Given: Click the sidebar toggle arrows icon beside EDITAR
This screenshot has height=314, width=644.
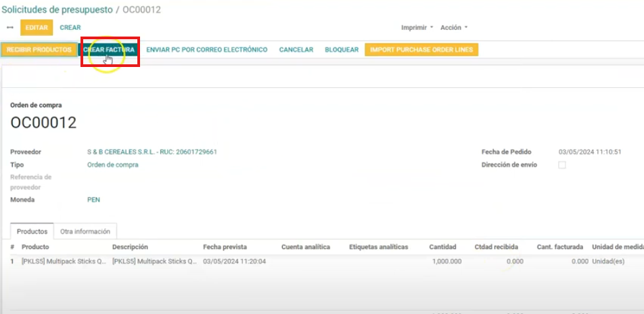Looking at the screenshot, I should coord(10,28).
